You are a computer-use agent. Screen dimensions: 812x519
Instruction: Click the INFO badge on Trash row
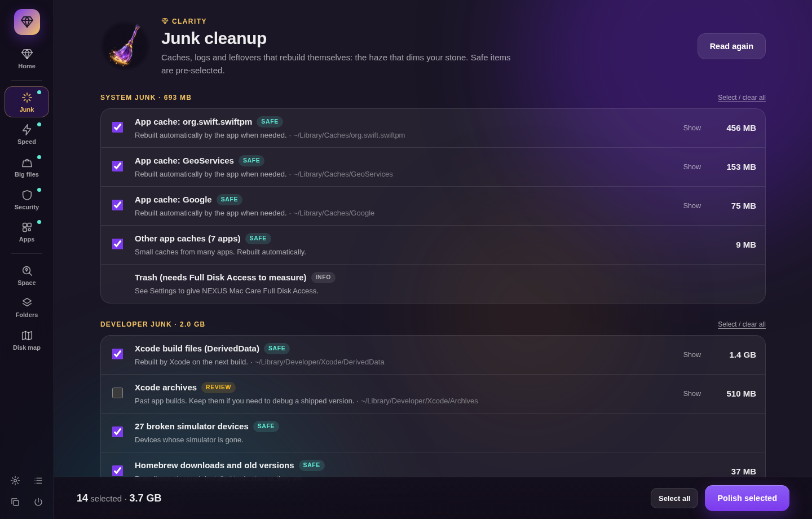click(323, 278)
